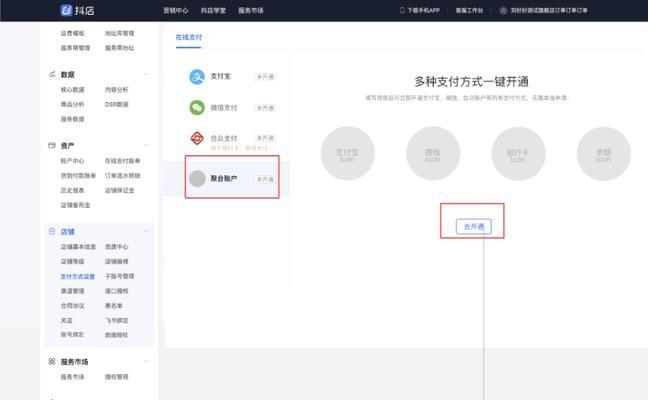This screenshot has height=400, width=648.
Task: Click the 店铺 section shop icon
Action: click(x=52, y=231)
